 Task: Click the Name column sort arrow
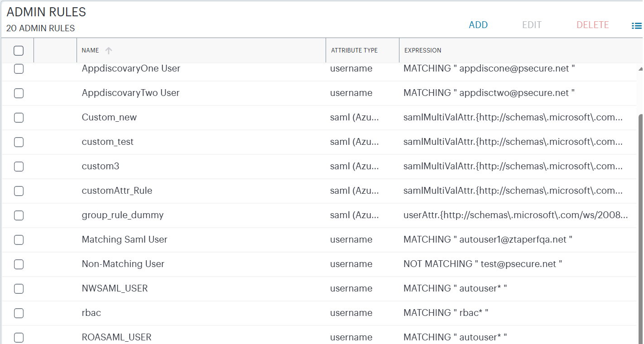(108, 51)
